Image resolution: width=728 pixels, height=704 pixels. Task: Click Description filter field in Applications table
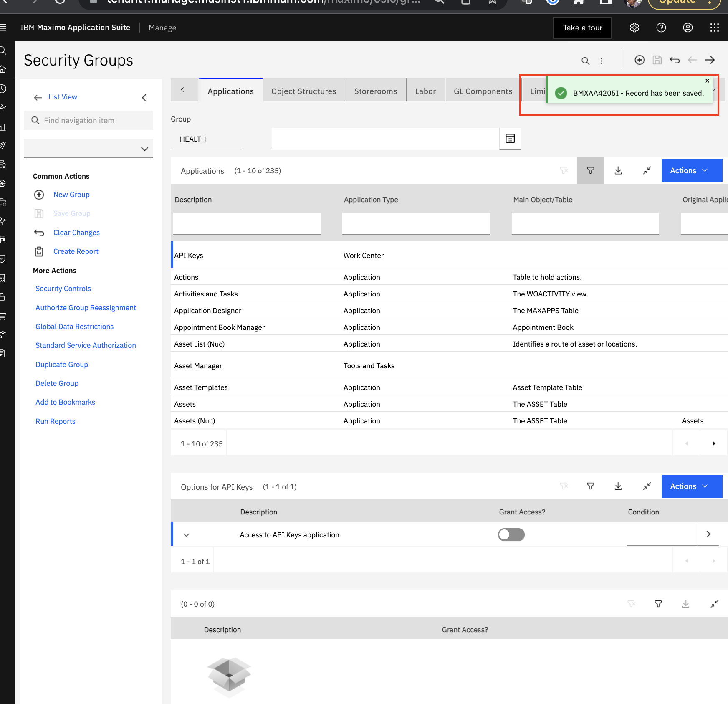coord(247,223)
